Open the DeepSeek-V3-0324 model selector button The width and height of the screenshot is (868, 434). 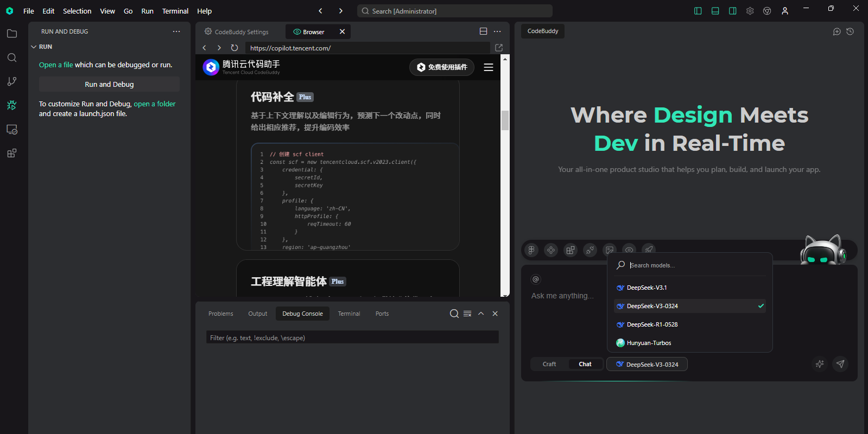click(x=647, y=364)
